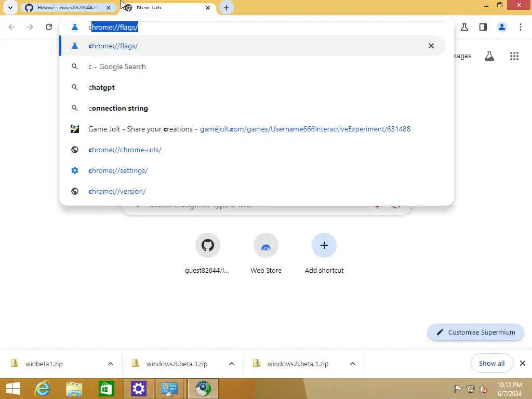Viewport: 532px width, 399px height.
Task: Expand options for winbeta1.zip download
Action: click(111, 364)
